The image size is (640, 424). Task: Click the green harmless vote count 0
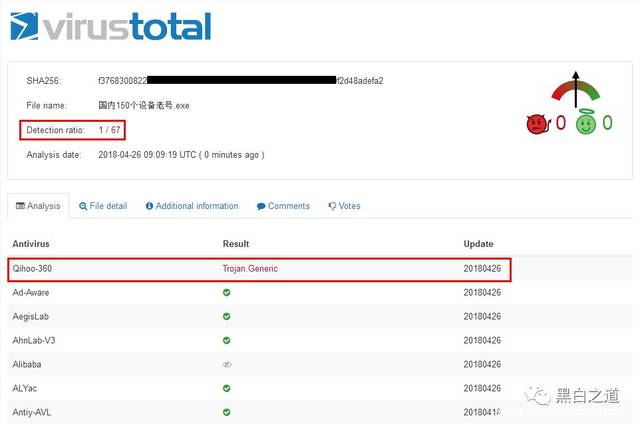[x=607, y=122]
